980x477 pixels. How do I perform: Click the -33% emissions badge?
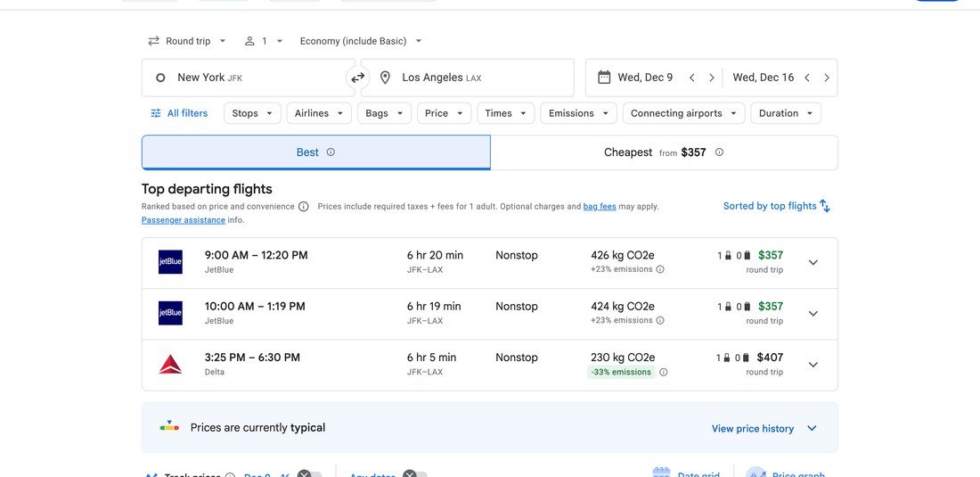(x=621, y=372)
